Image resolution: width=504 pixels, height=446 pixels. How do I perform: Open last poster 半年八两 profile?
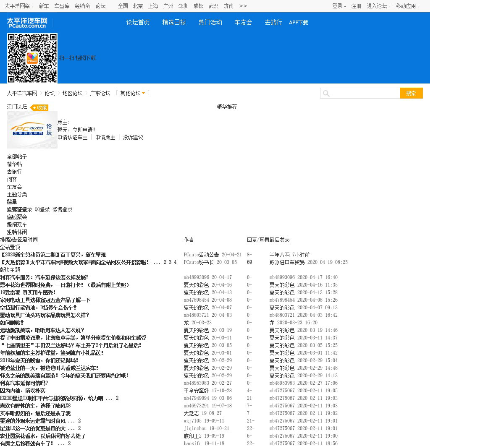pyautogui.click(x=280, y=255)
